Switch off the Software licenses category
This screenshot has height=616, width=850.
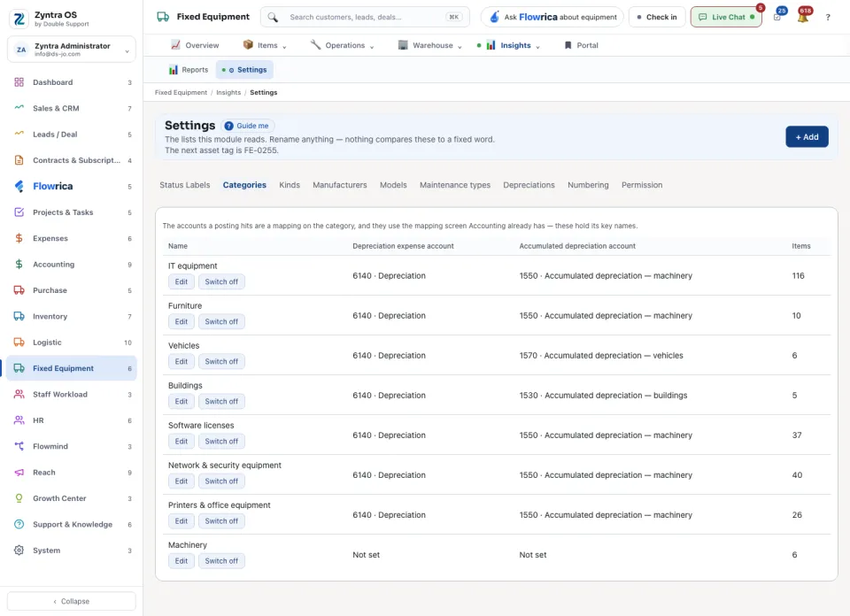[221, 442]
